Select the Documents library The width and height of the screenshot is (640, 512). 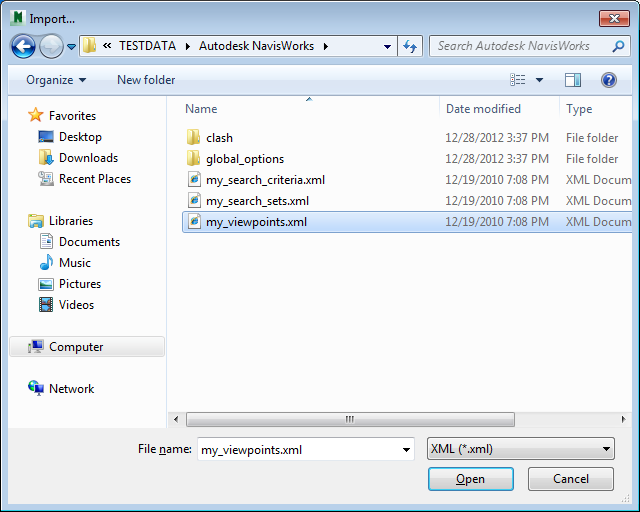tap(89, 242)
